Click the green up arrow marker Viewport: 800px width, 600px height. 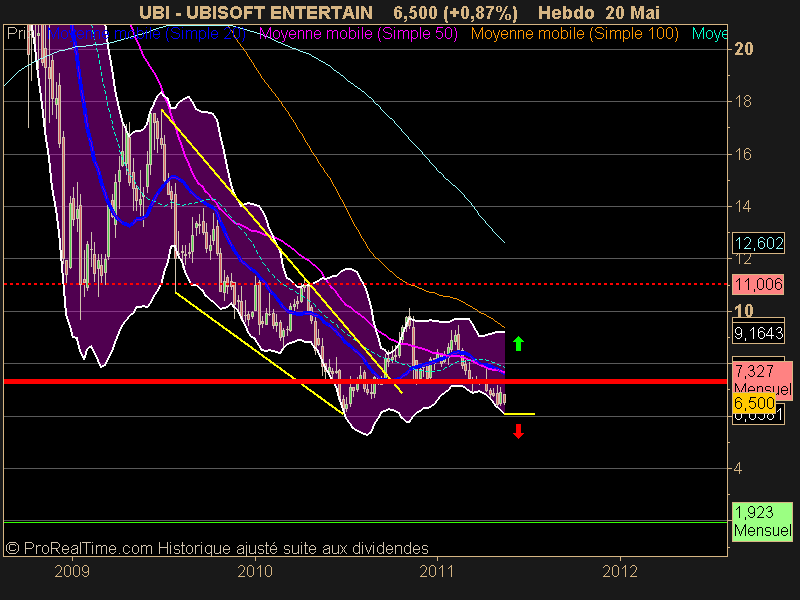[518, 343]
